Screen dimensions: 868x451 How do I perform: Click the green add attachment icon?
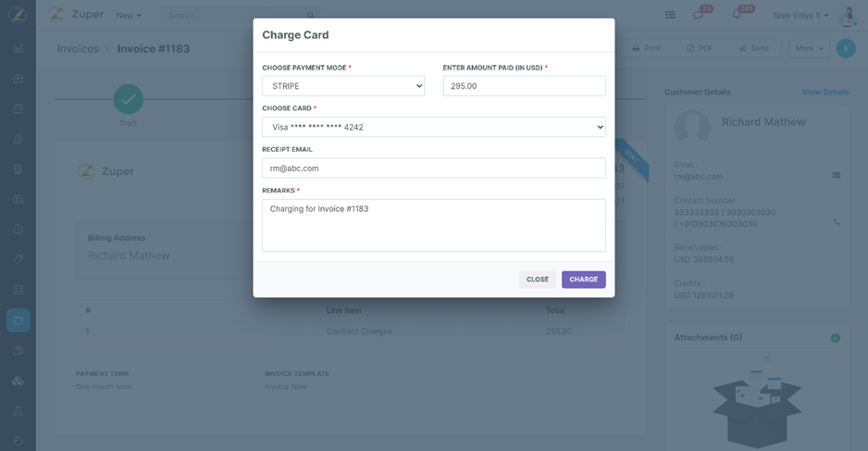[835, 338]
